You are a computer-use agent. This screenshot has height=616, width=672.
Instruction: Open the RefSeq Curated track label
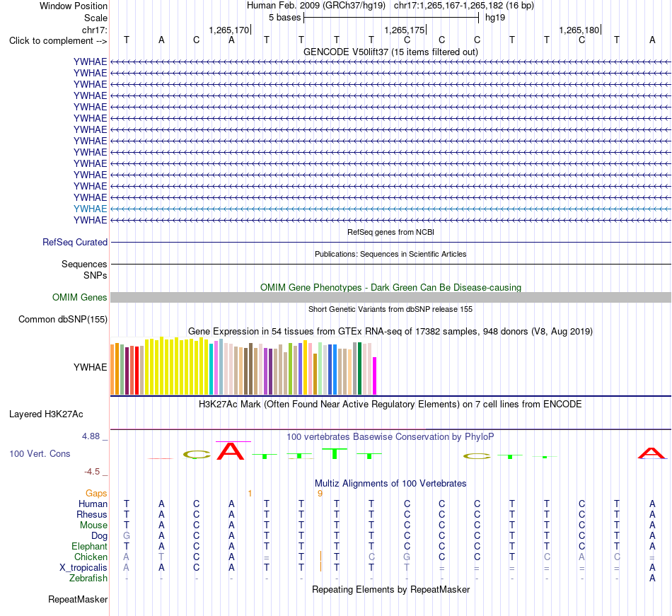tap(74, 242)
